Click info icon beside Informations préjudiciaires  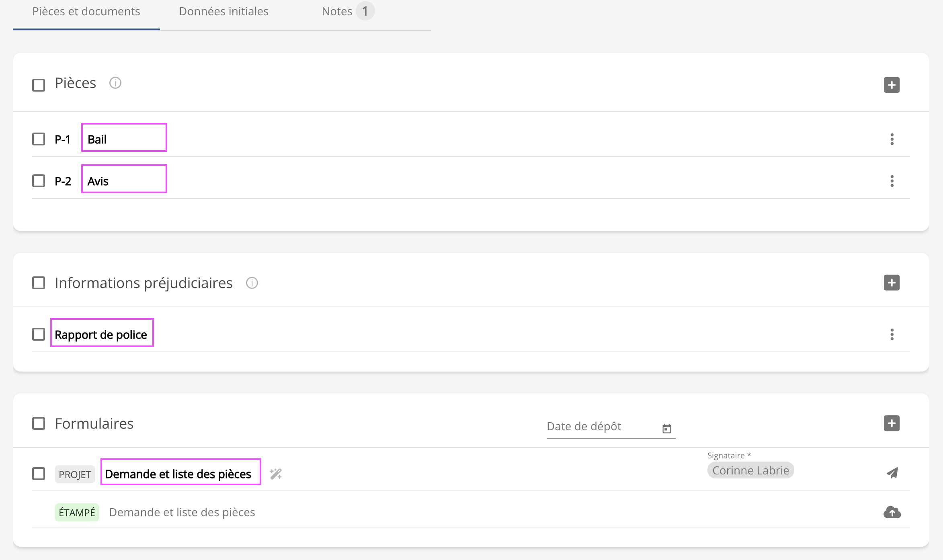(252, 283)
